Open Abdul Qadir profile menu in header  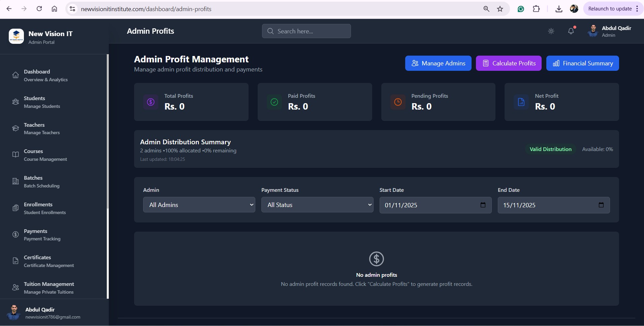610,31
